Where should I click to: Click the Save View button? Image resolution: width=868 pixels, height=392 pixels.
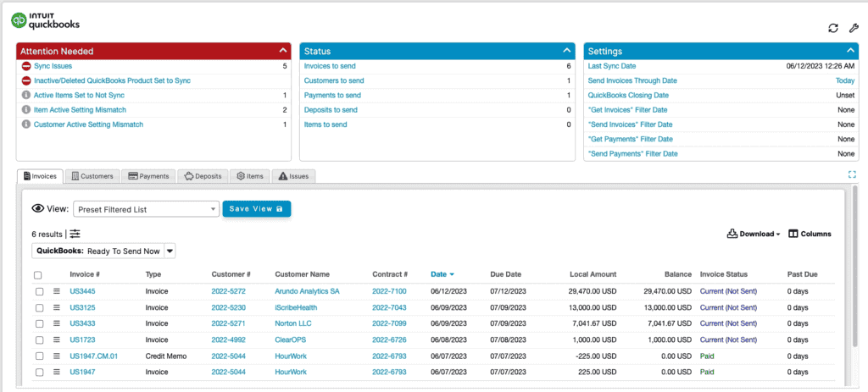[x=256, y=209]
